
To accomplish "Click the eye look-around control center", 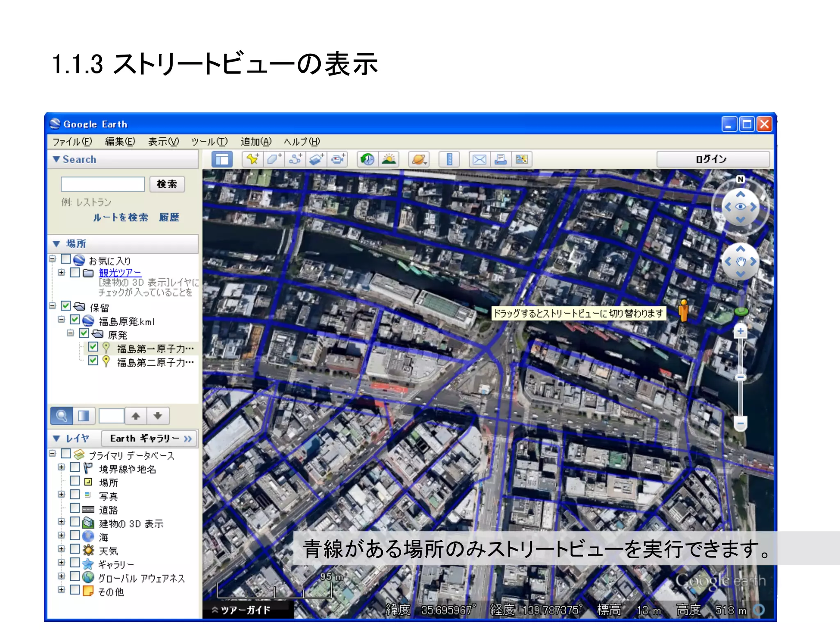I will [740, 207].
